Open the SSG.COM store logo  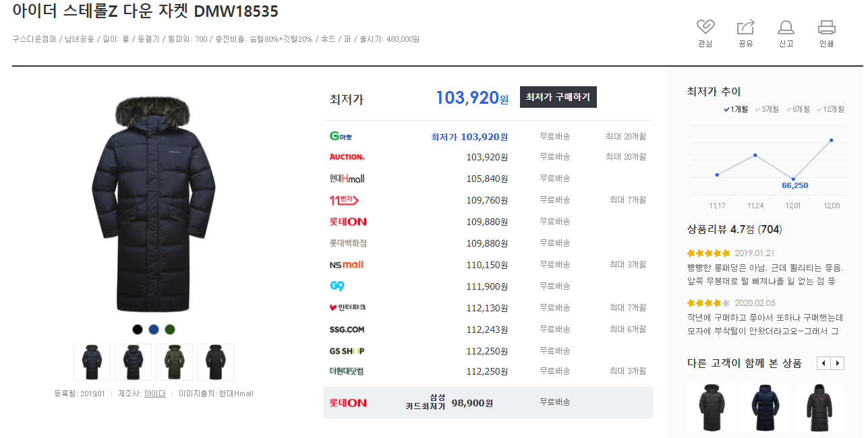[347, 330]
